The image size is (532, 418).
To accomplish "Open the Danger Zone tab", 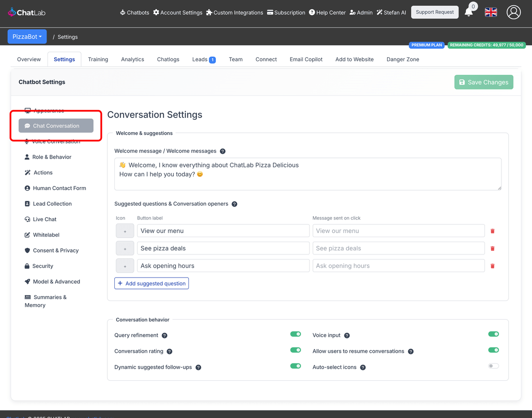I will (x=403, y=59).
